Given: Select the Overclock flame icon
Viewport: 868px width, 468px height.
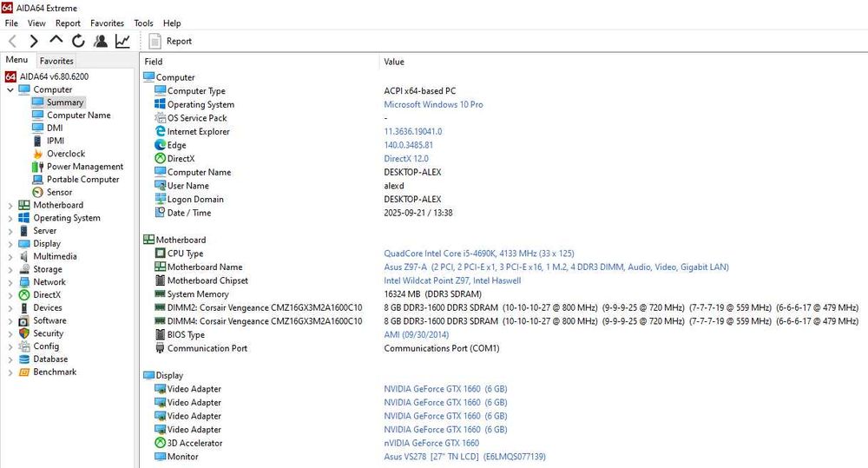Looking at the screenshot, I should click(x=37, y=154).
